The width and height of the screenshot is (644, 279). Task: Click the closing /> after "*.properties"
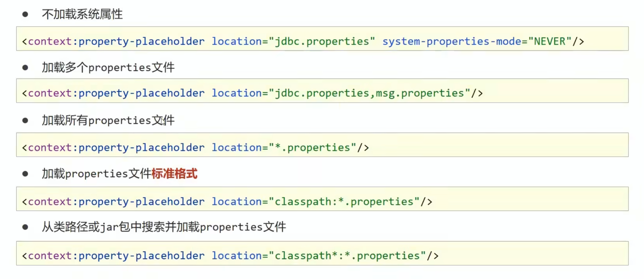363,147
